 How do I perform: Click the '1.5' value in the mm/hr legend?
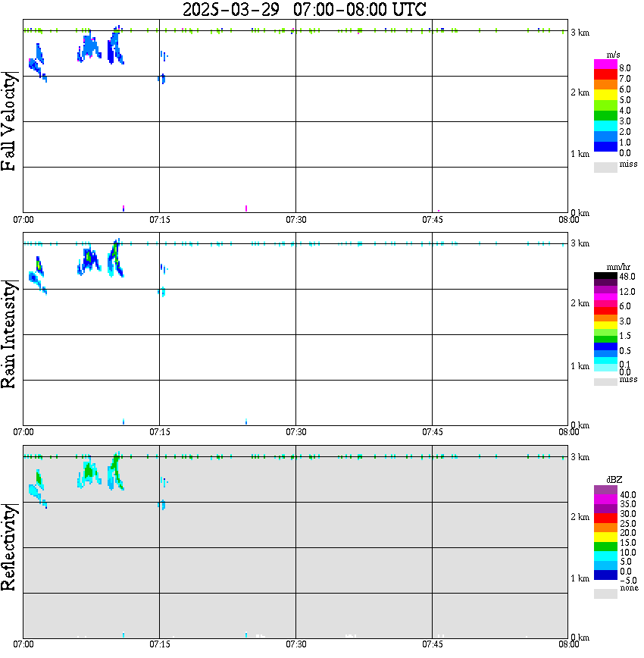tap(625, 335)
